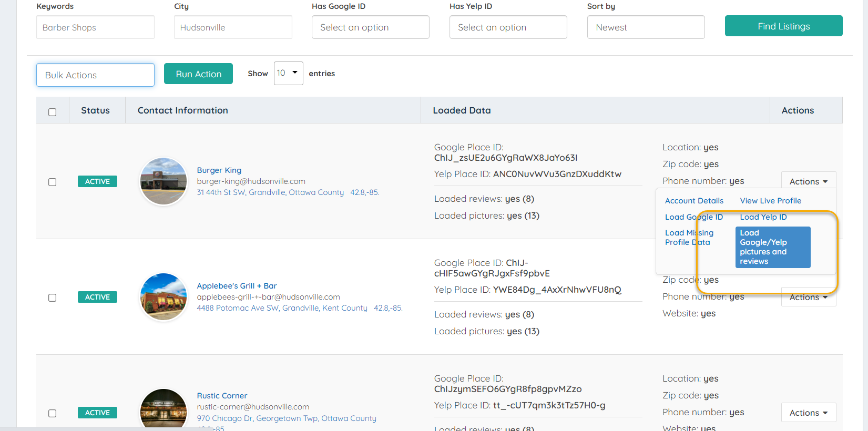The image size is (868, 431).
Task: Click the Loaded Data column header
Action: click(x=462, y=110)
